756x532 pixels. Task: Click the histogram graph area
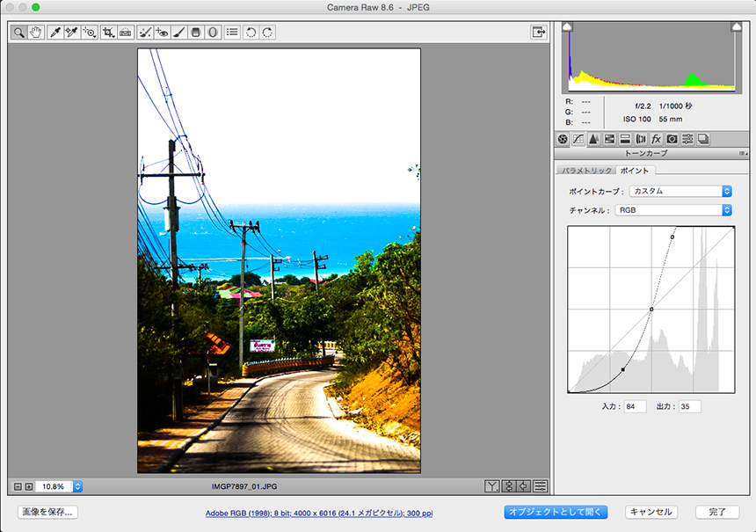pyautogui.click(x=652, y=57)
